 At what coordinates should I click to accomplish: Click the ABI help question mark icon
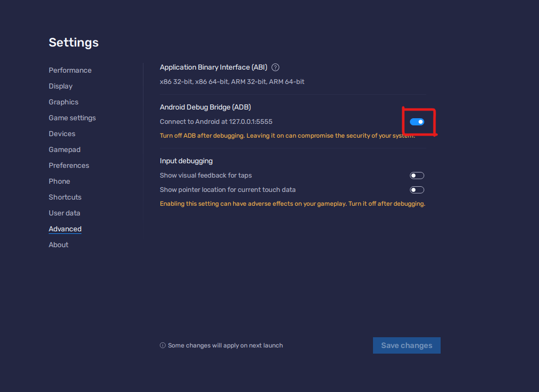[276, 68]
